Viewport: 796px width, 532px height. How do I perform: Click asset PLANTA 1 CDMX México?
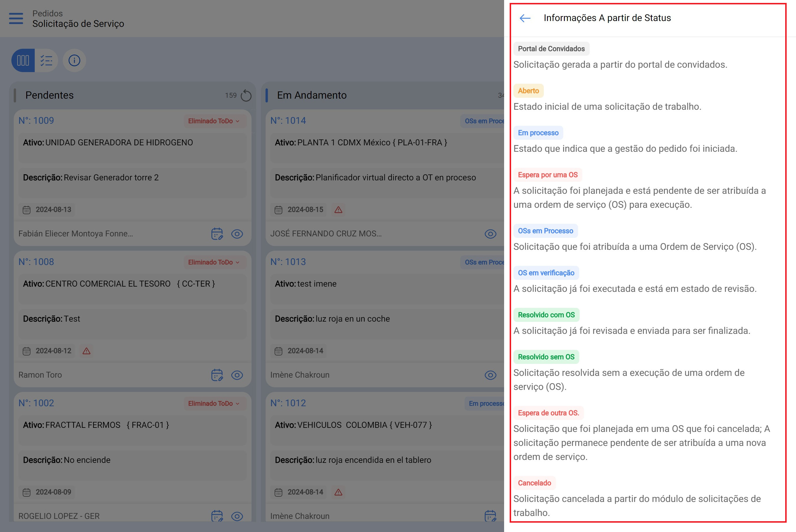click(x=372, y=143)
